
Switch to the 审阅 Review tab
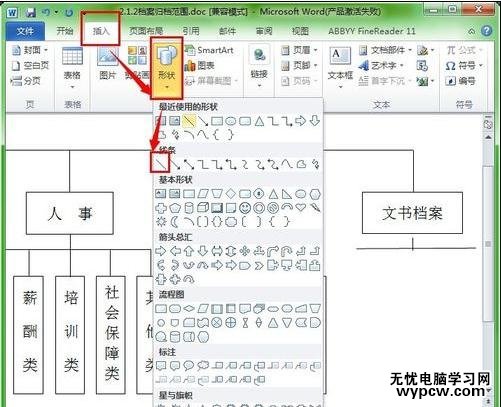[264, 31]
